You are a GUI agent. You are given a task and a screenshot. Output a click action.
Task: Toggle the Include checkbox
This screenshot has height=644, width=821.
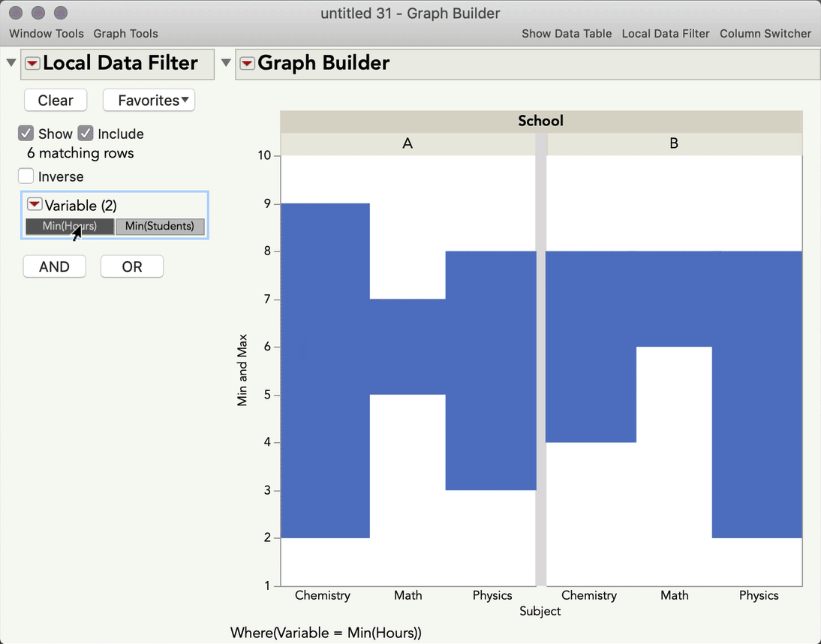pyautogui.click(x=86, y=134)
